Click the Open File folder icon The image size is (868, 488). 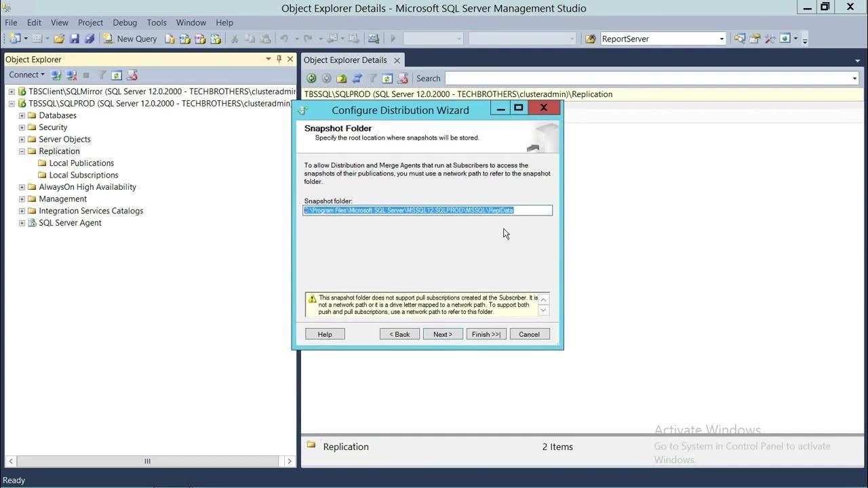pyautogui.click(x=59, y=39)
